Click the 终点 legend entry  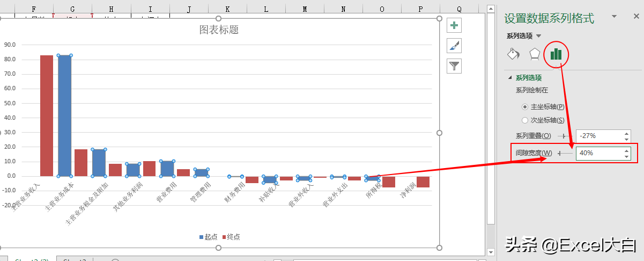coord(231,237)
